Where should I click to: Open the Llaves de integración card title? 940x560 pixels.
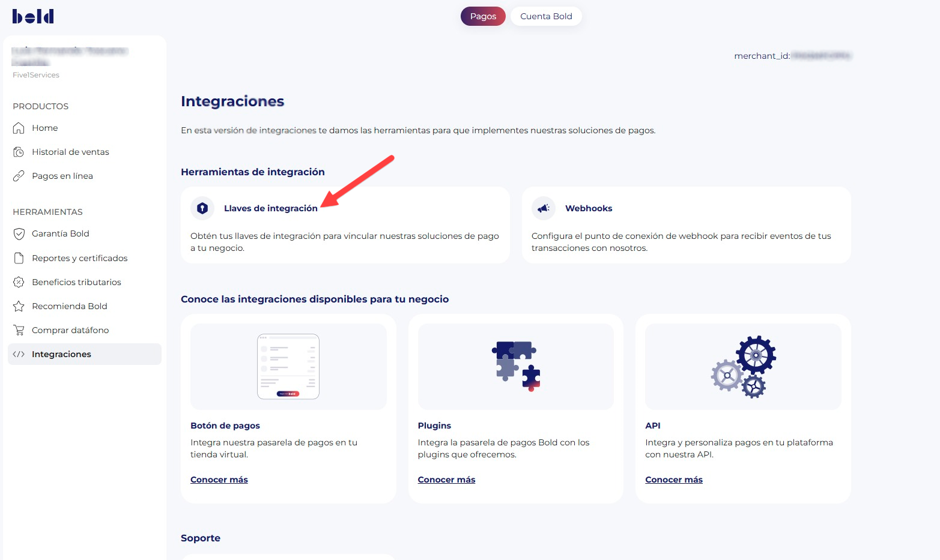[x=271, y=208]
